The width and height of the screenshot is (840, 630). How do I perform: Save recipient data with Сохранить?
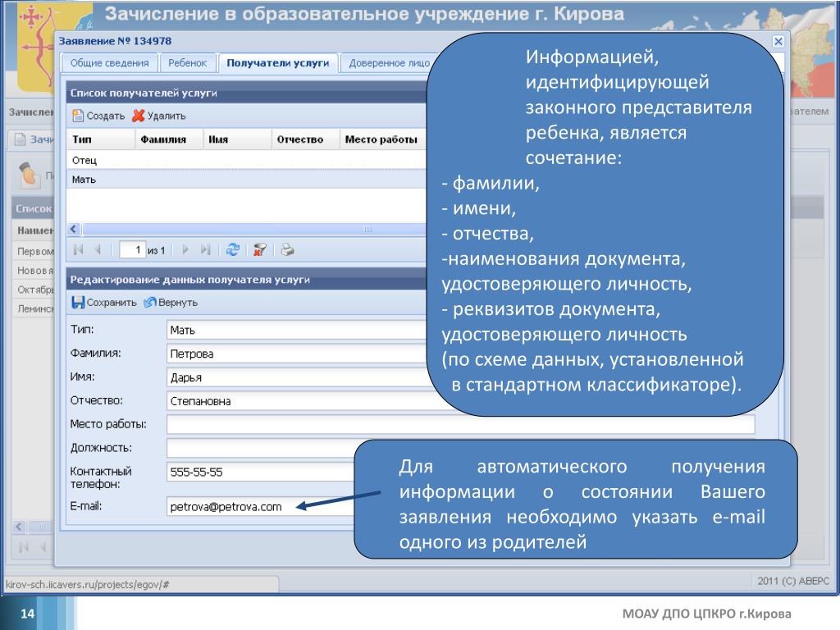coord(104,303)
